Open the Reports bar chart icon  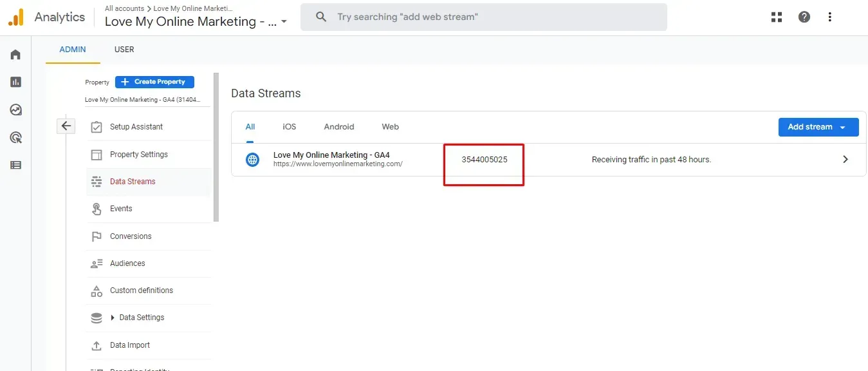pos(15,82)
